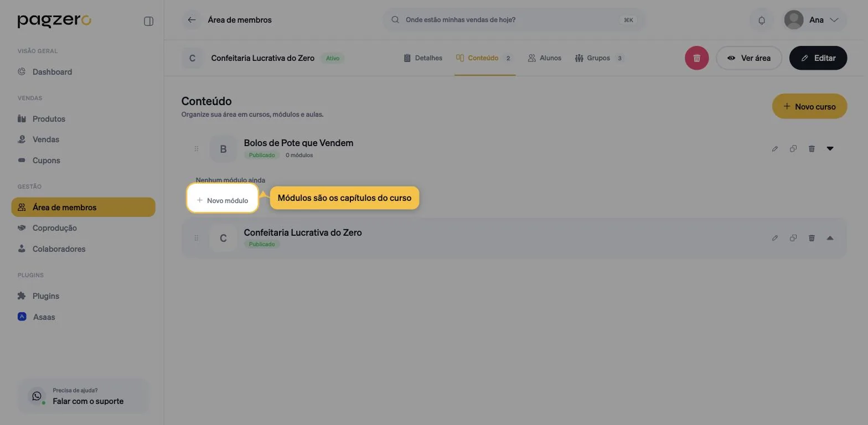The height and width of the screenshot is (425, 868).
Task: Open the Grupos tab
Action: 600,58
